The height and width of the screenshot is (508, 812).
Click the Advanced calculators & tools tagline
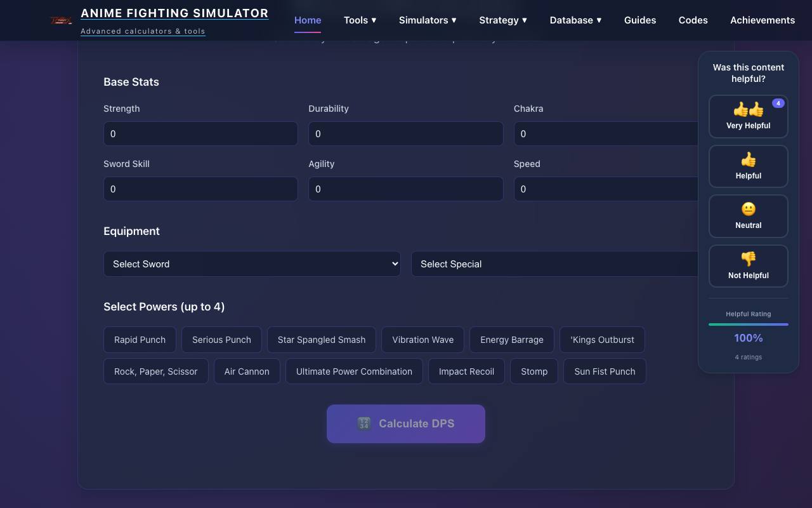[143, 31]
